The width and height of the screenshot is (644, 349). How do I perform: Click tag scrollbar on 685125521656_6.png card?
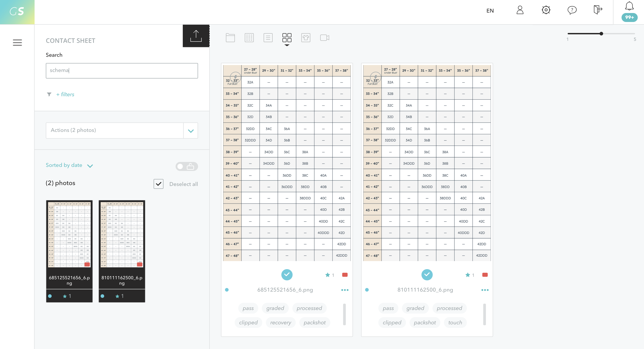tap(344, 314)
